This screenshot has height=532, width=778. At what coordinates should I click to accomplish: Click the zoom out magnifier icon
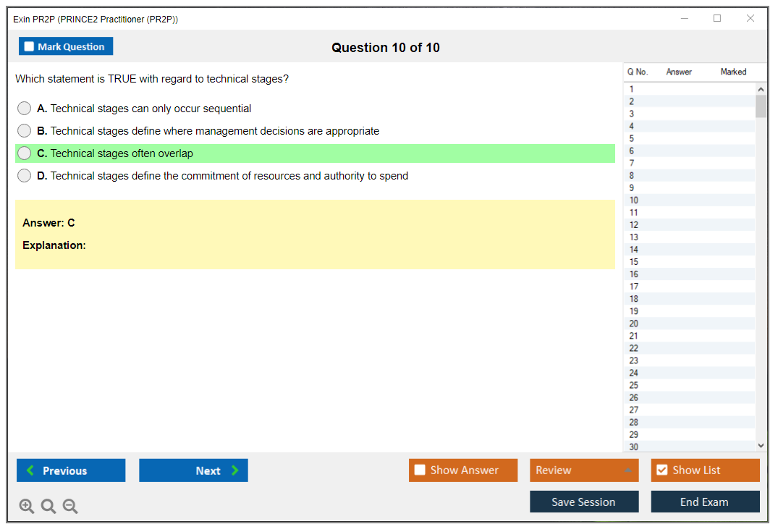click(70, 507)
